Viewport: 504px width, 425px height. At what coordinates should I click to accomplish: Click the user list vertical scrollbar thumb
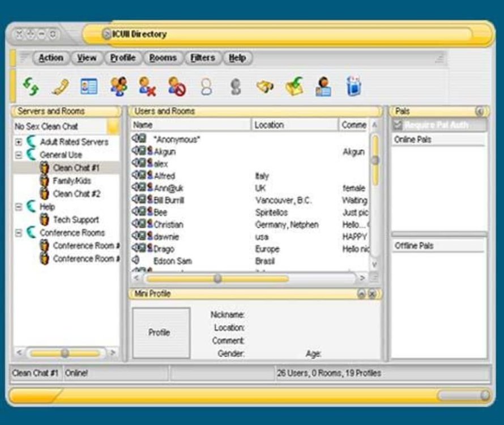[375, 160]
